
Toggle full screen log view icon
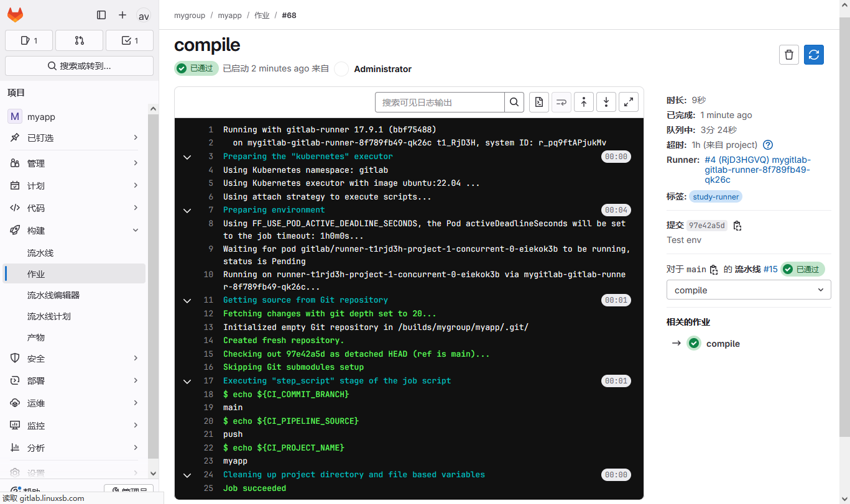(629, 102)
